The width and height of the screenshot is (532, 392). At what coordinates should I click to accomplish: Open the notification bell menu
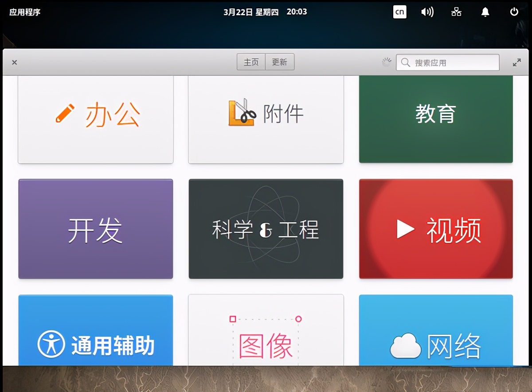[485, 12]
